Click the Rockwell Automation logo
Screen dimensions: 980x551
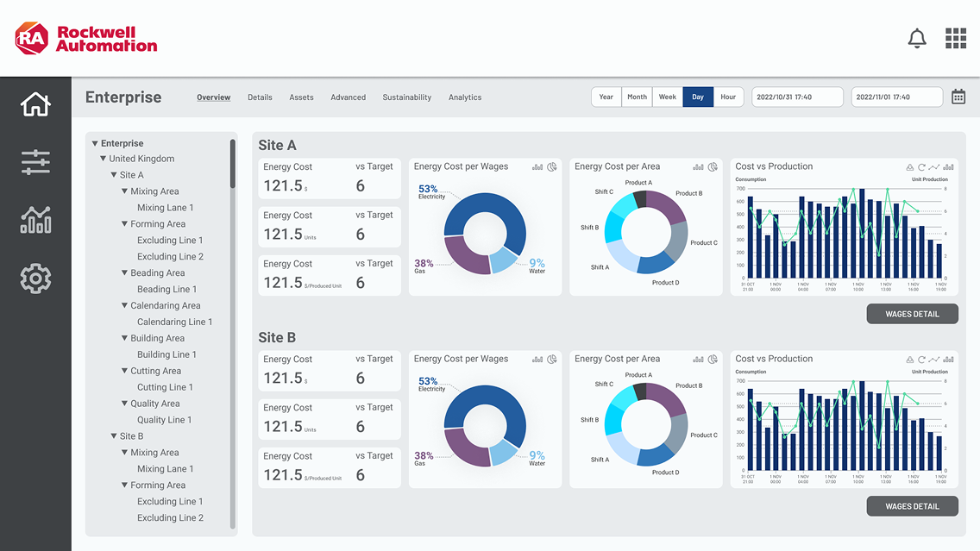86,39
